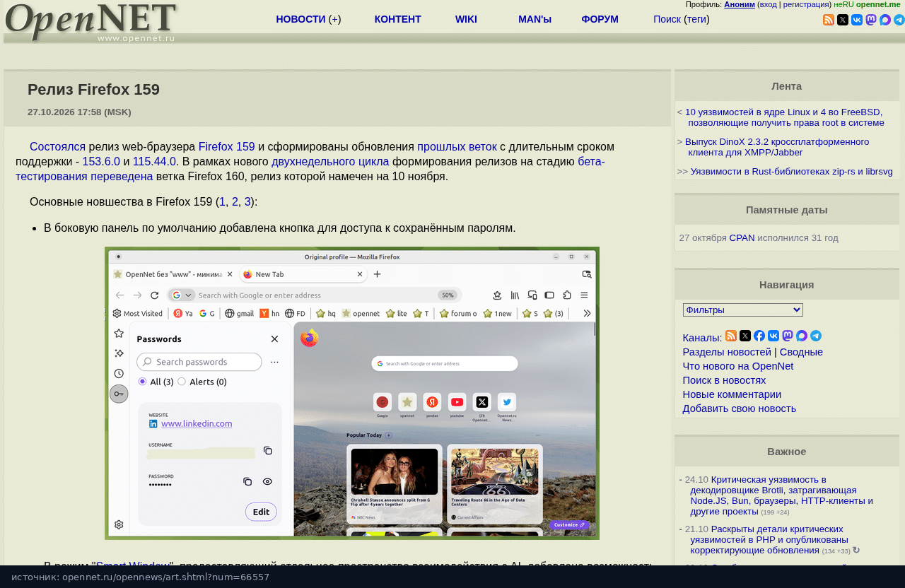This screenshot has height=588, width=905.
Task: Click the регистрация link
Action: tap(806, 4)
